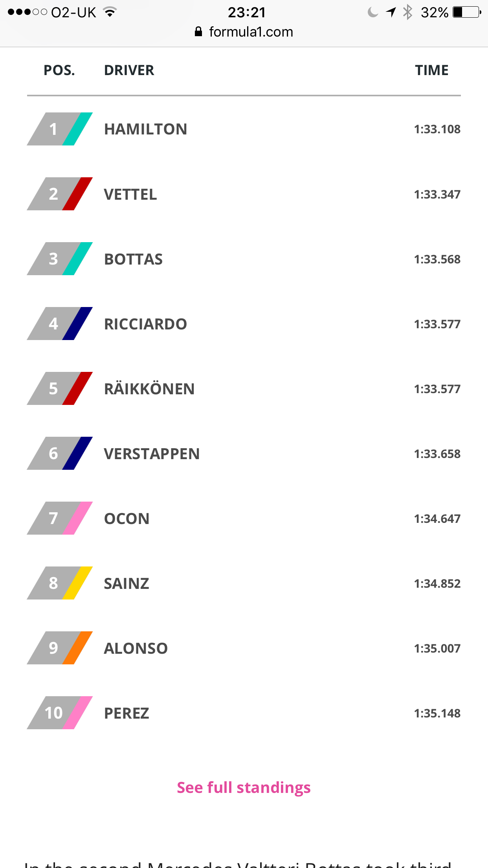
Task: Select driver name RÄIKKÖNEN
Action: (x=149, y=389)
